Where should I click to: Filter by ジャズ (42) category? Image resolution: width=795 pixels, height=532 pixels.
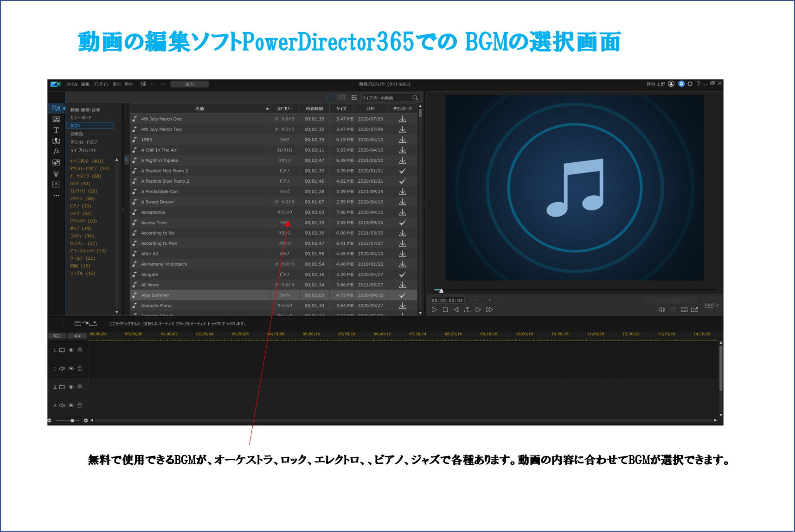pyautogui.click(x=81, y=213)
